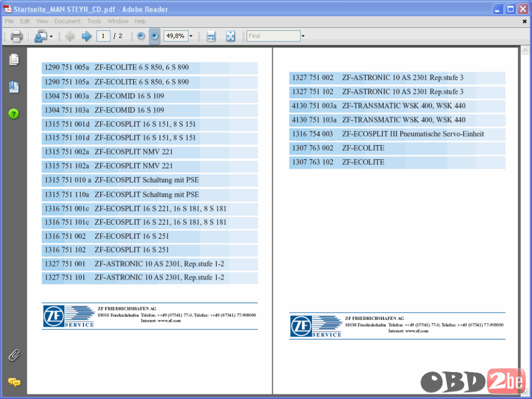The image size is (532, 399).
Task: Click the 49,8% zoom value field
Action: (x=176, y=36)
